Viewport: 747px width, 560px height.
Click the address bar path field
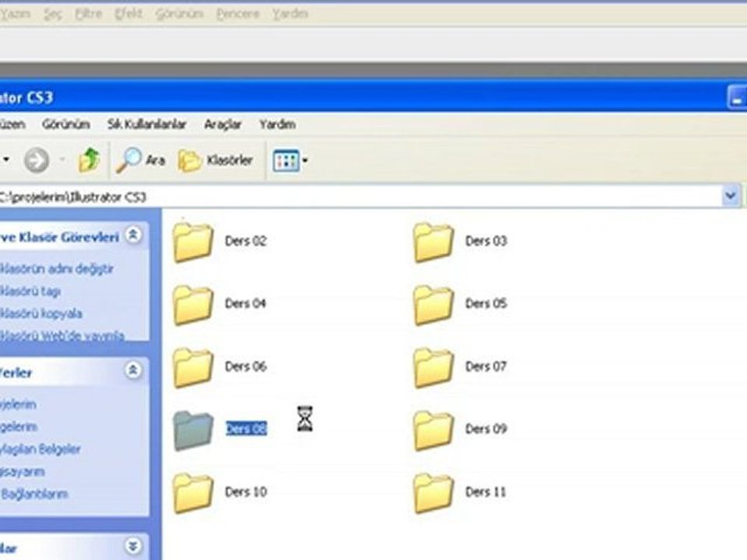tap(350, 197)
